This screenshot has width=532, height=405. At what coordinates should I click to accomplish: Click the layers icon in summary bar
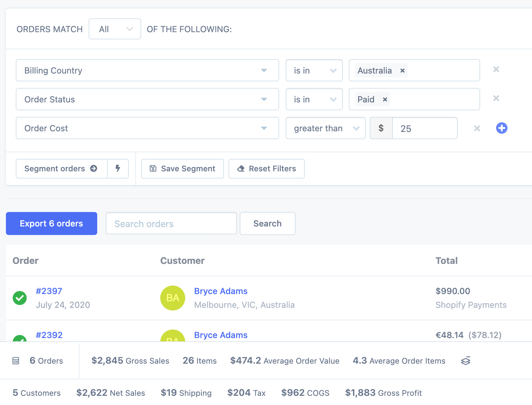pyautogui.click(x=465, y=361)
